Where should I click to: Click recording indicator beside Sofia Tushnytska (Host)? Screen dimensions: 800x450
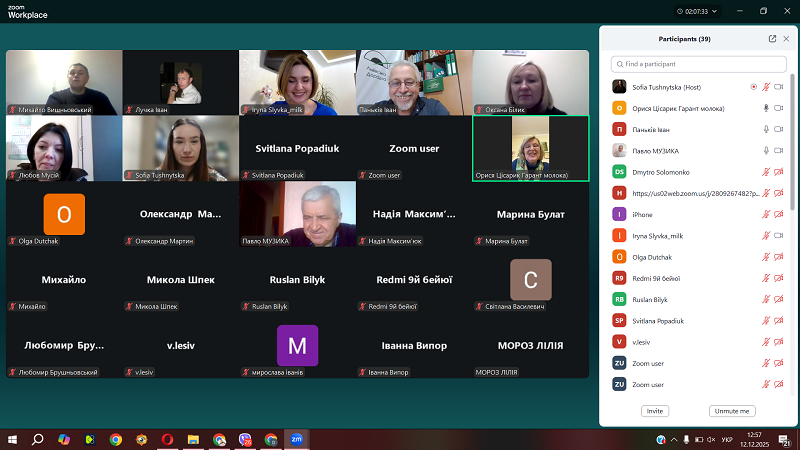pos(753,87)
